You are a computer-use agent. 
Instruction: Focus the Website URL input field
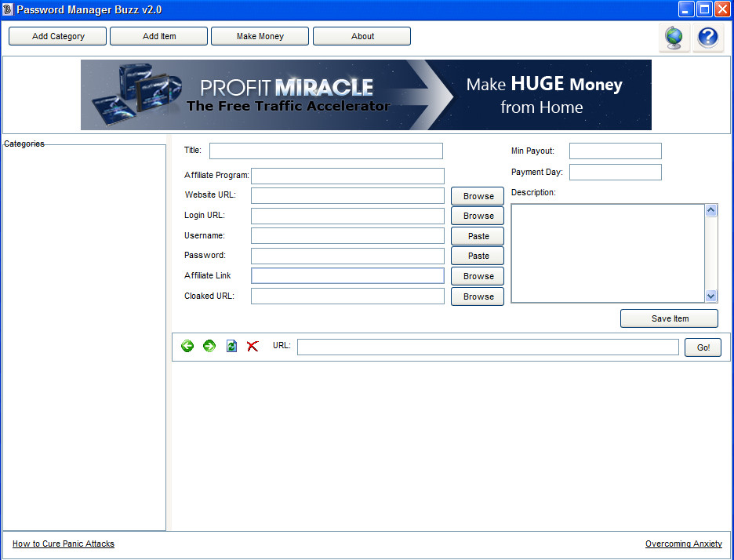(347, 196)
